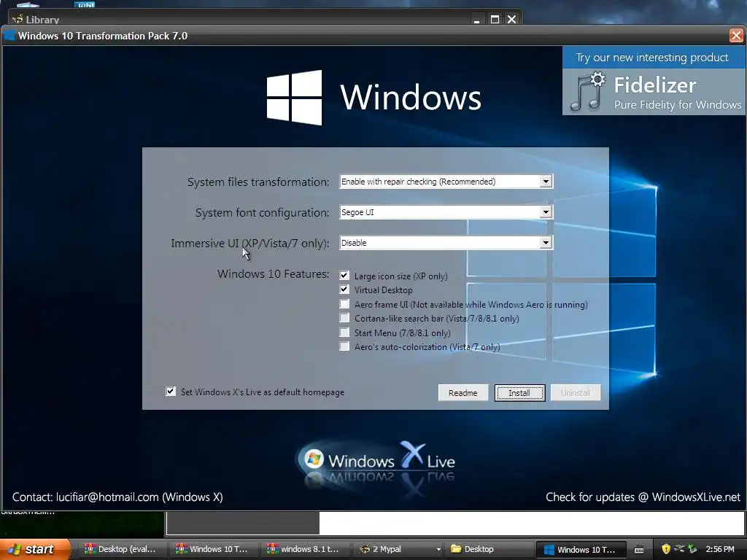
Task: Toggle Start Menu (7/8/8.1 only) checkbox
Action: tap(344, 332)
